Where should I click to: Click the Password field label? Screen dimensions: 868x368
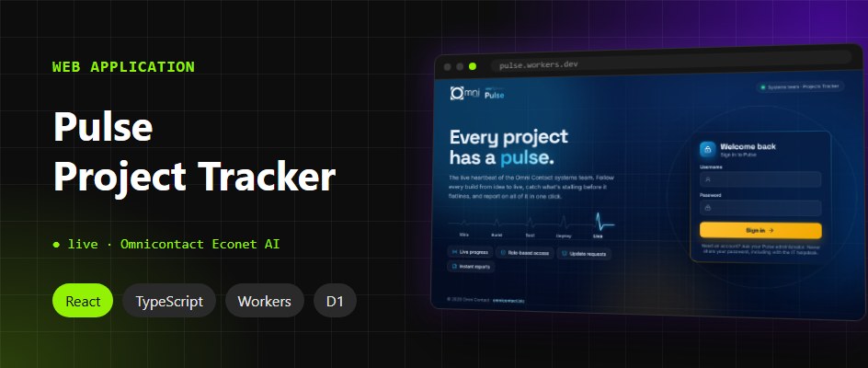pos(710,195)
